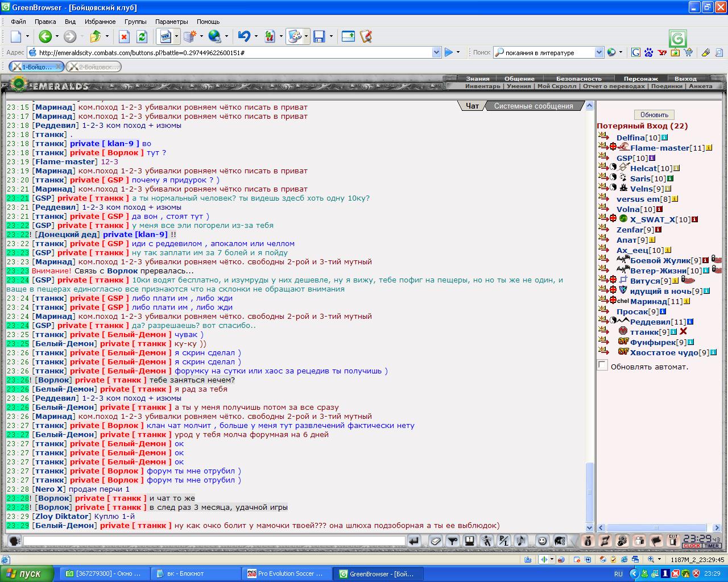Image resolution: width=728 pixels, height=582 pixels.
Task: Open the Параметры menu
Action: click(172, 22)
